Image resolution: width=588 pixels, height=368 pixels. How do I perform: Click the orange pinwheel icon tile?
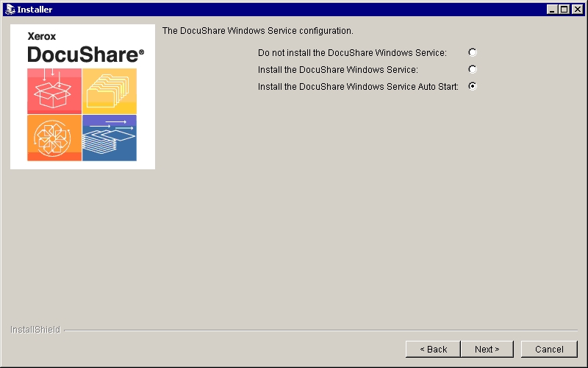pos(54,138)
